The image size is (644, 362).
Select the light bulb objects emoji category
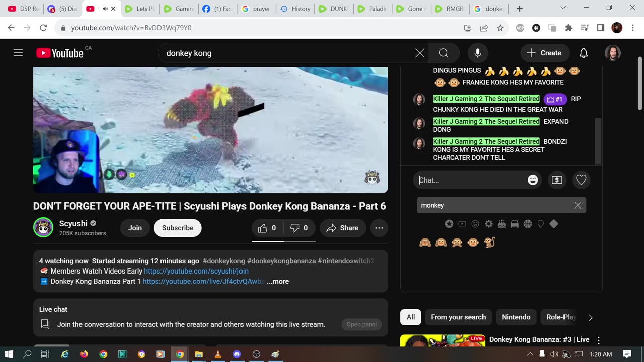pos(541,224)
